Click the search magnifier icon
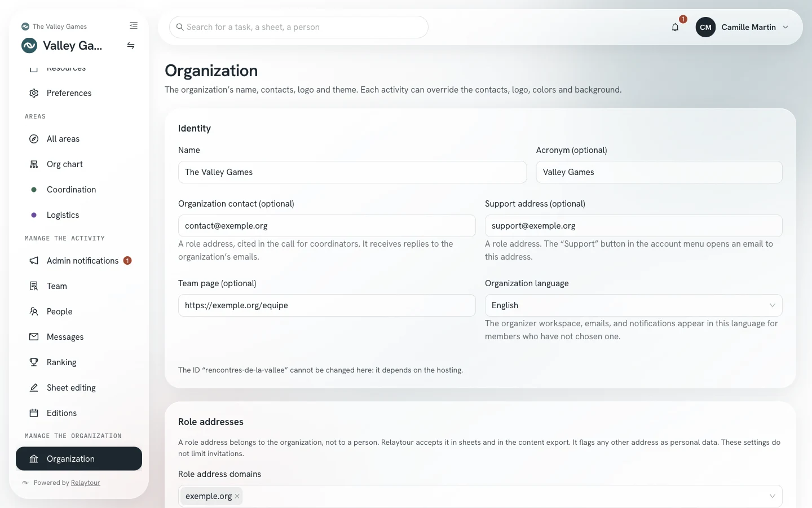The image size is (812, 508). pyautogui.click(x=180, y=27)
